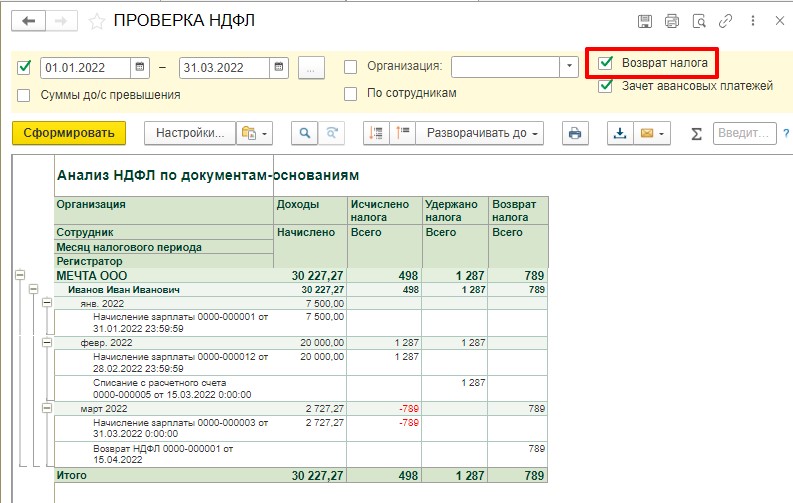The width and height of the screenshot is (793, 503).
Task: Open the Разворачивать до dropdown
Action: pos(479,133)
